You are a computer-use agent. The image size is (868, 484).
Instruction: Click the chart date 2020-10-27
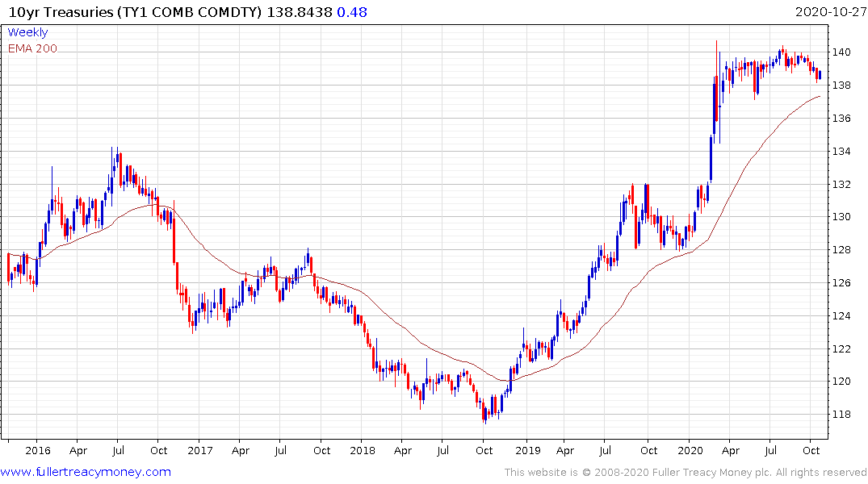tap(830, 12)
